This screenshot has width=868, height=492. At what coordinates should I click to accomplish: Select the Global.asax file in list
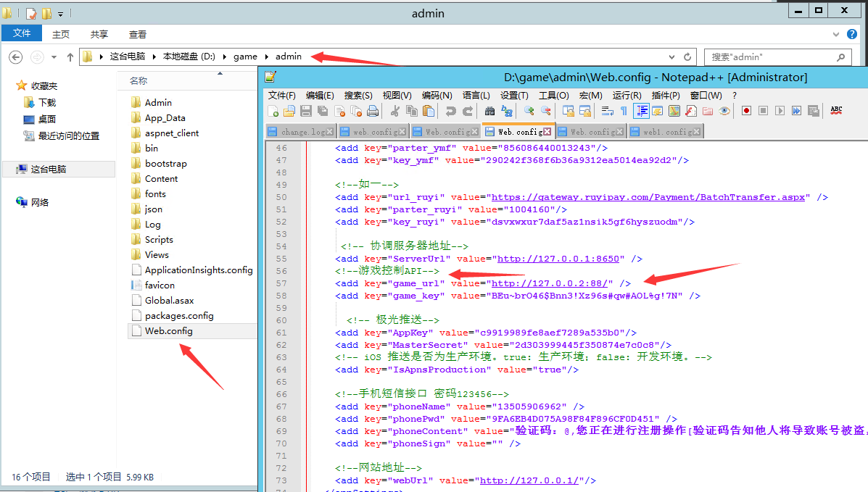(x=169, y=301)
